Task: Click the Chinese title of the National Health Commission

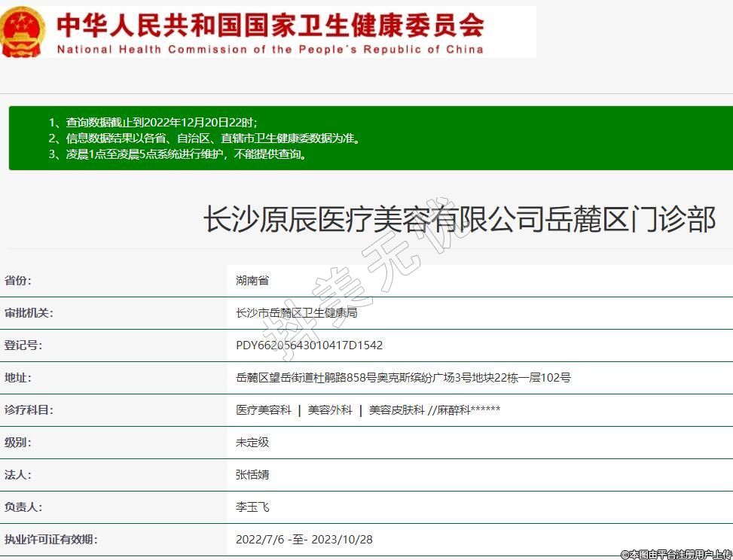Action: coord(270,25)
